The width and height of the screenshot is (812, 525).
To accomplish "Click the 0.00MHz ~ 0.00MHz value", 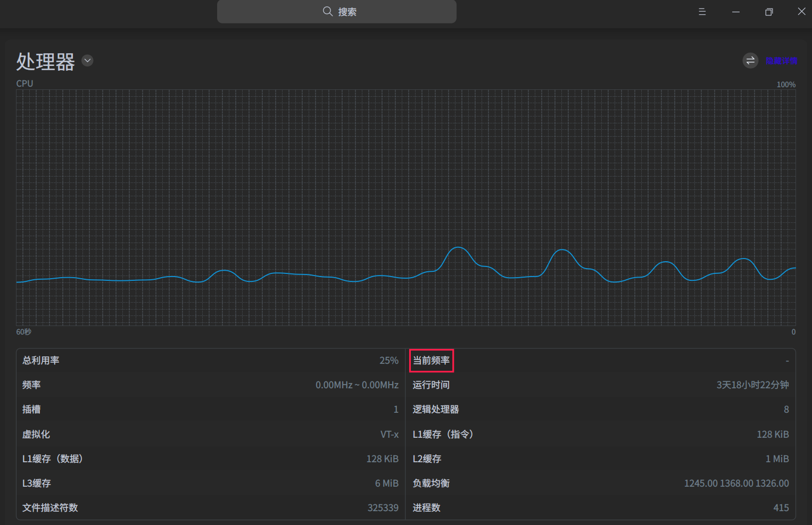I will tap(357, 385).
